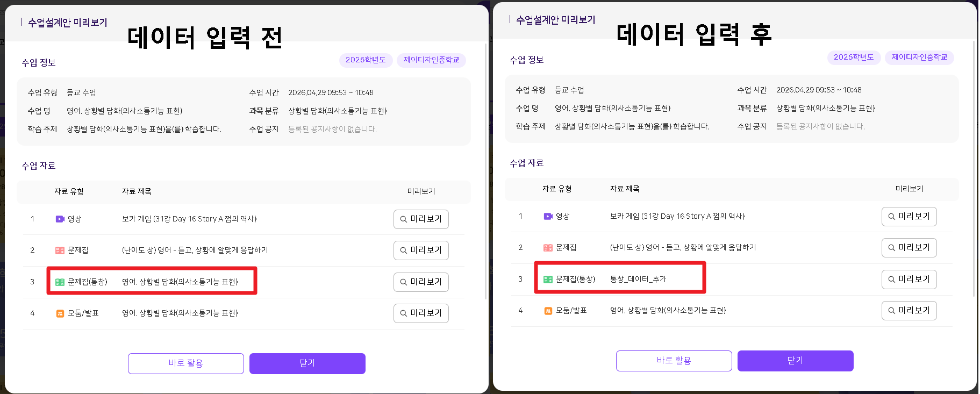980x394 pixels.
Task: Click 제이디자인중학교 tag in right panel
Action: click(x=919, y=57)
